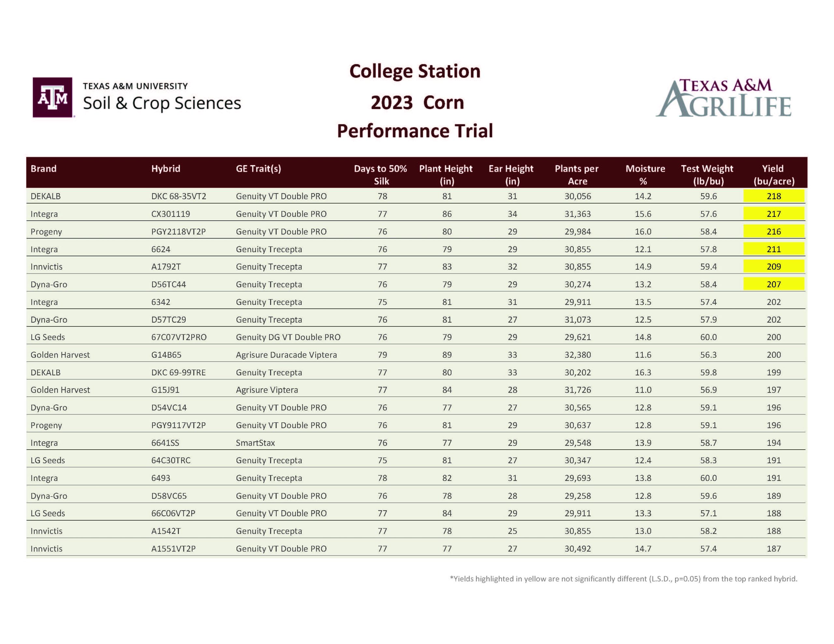Viewport: 834px width, 644px height.
Task: Select hybrid name PGY2118VT2P
Action: [x=178, y=232]
